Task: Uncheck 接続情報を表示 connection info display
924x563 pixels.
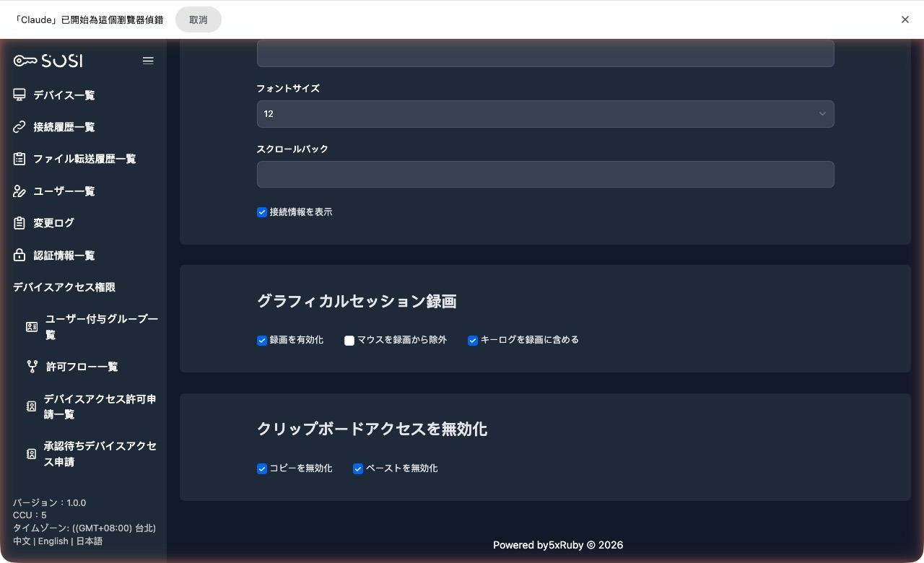Action: coord(262,212)
